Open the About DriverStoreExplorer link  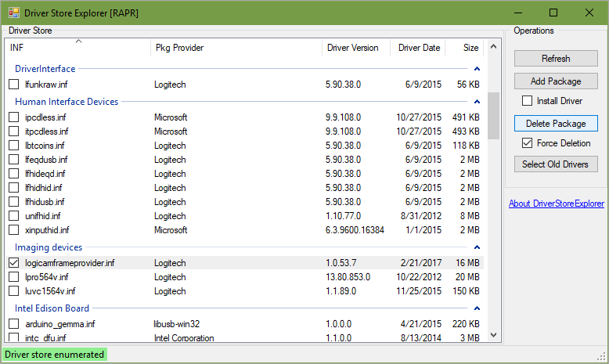[x=556, y=204]
